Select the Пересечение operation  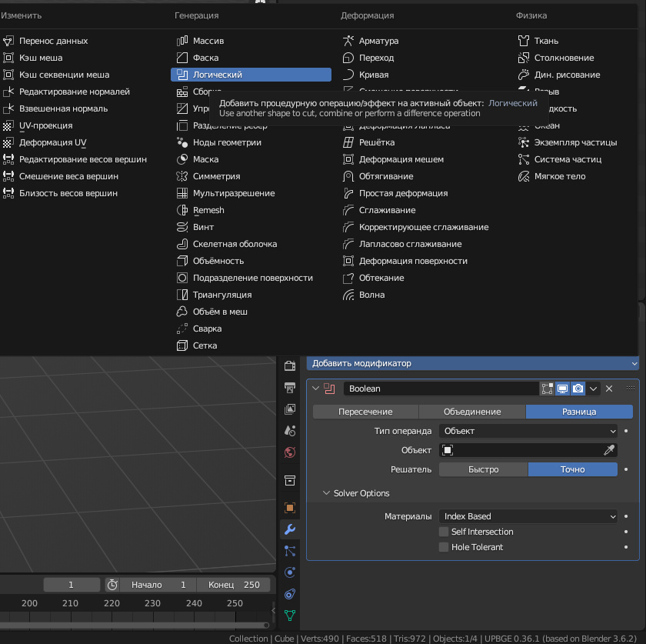tap(365, 412)
